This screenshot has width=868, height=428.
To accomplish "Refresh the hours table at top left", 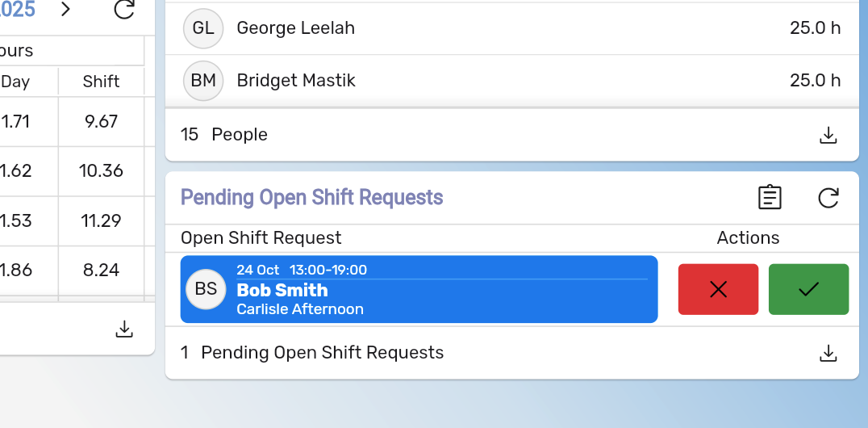I will [124, 10].
